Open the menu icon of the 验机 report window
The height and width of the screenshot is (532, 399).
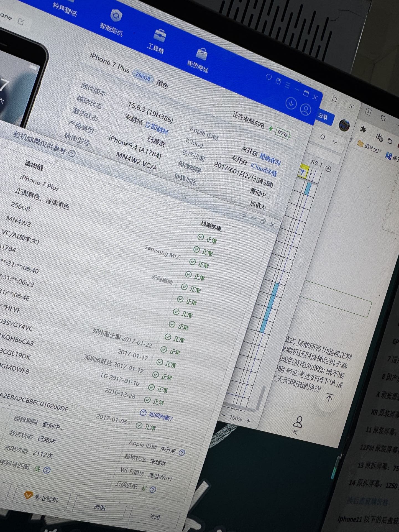tap(244, 214)
